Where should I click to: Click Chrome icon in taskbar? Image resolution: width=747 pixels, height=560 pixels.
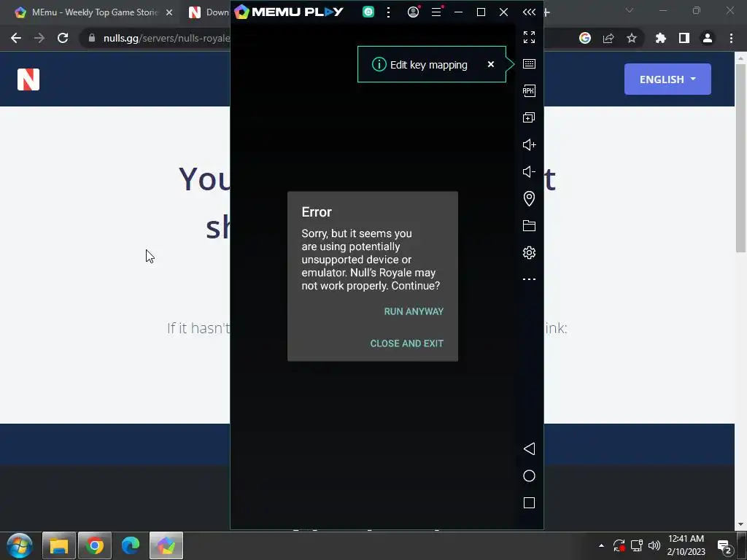[95, 545]
